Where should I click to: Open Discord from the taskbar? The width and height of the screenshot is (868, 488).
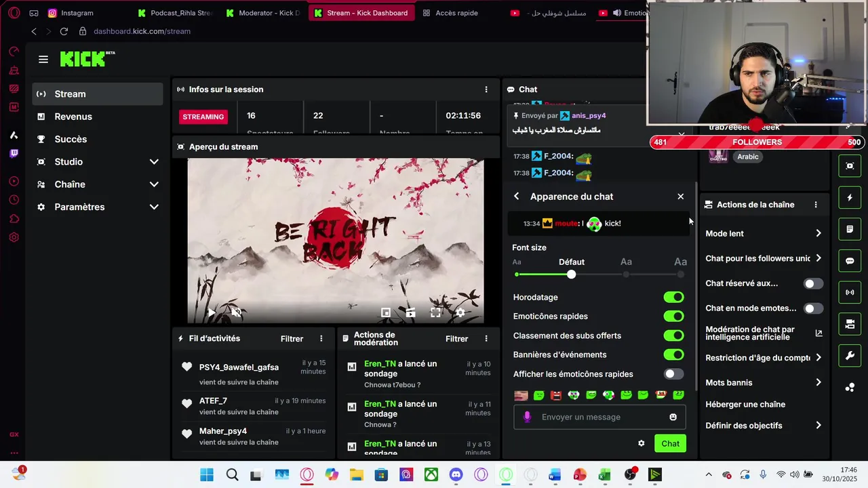(456, 475)
